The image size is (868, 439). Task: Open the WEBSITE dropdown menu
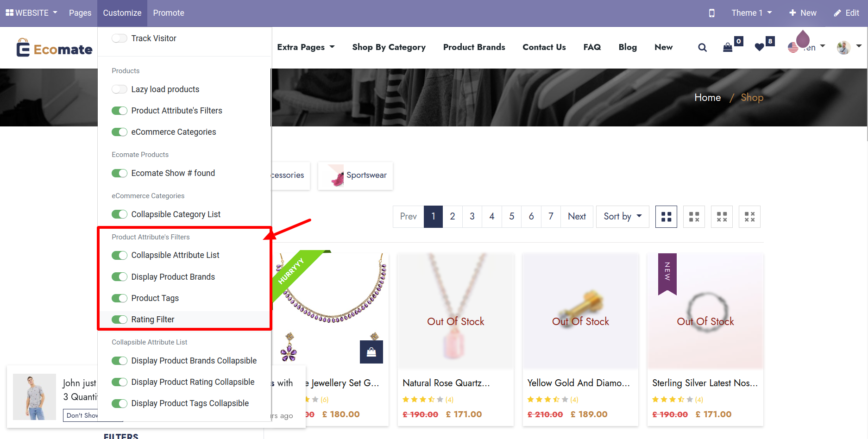tap(31, 13)
